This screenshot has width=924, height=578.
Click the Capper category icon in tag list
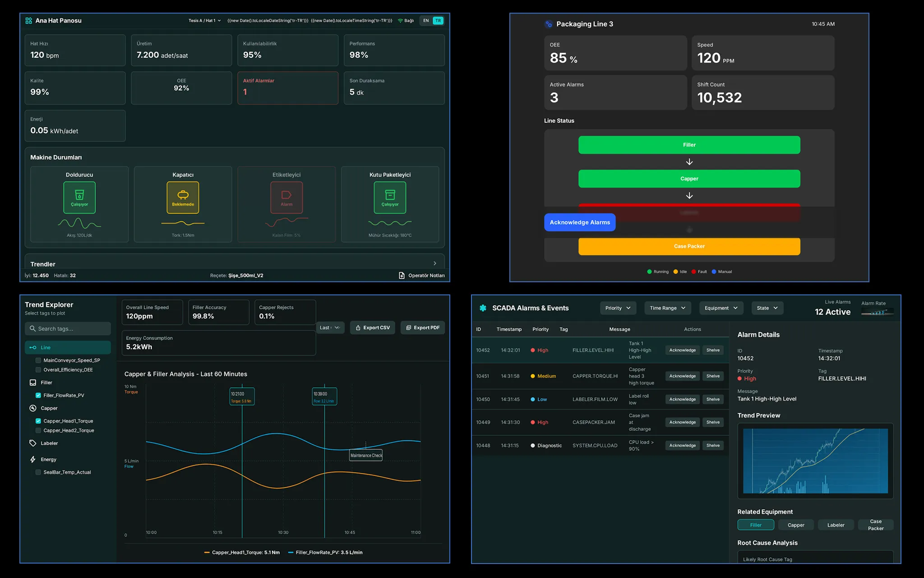(32, 408)
